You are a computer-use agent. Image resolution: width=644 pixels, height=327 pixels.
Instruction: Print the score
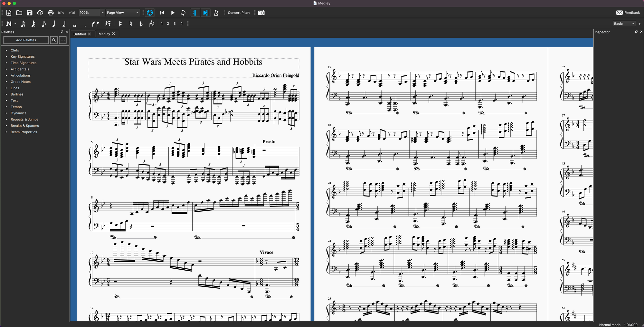pos(51,13)
